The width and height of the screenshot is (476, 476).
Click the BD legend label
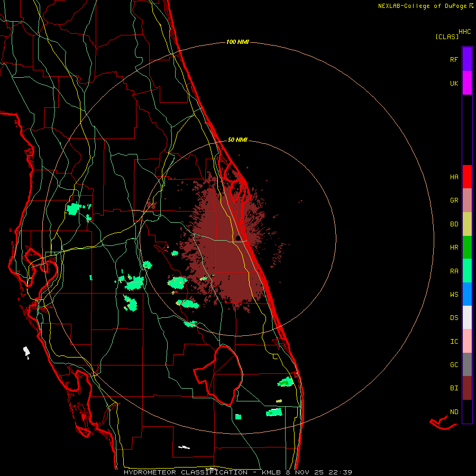click(454, 224)
